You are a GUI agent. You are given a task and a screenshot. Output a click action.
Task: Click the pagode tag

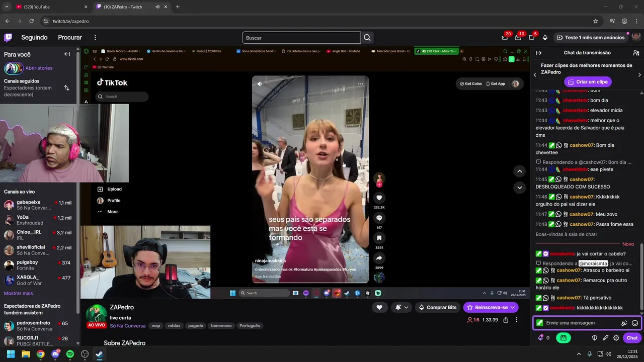pyautogui.click(x=195, y=326)
